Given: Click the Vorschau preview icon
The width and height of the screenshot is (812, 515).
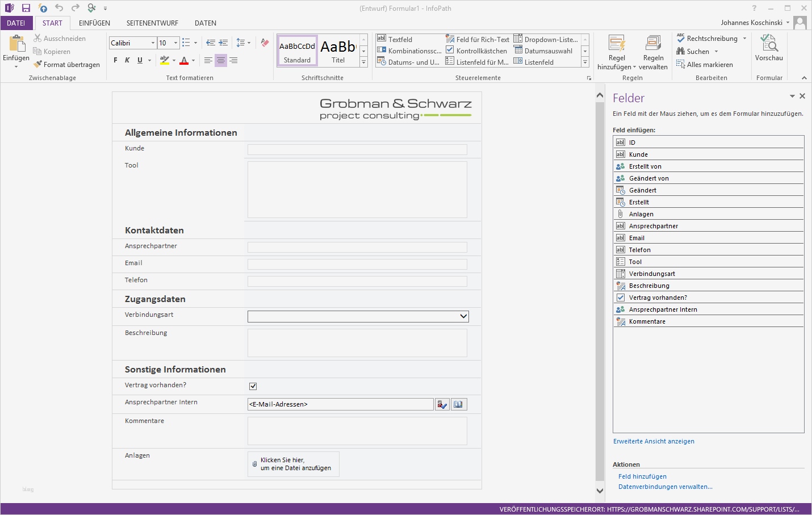Looking at the screenshot, I should point(769,44).
